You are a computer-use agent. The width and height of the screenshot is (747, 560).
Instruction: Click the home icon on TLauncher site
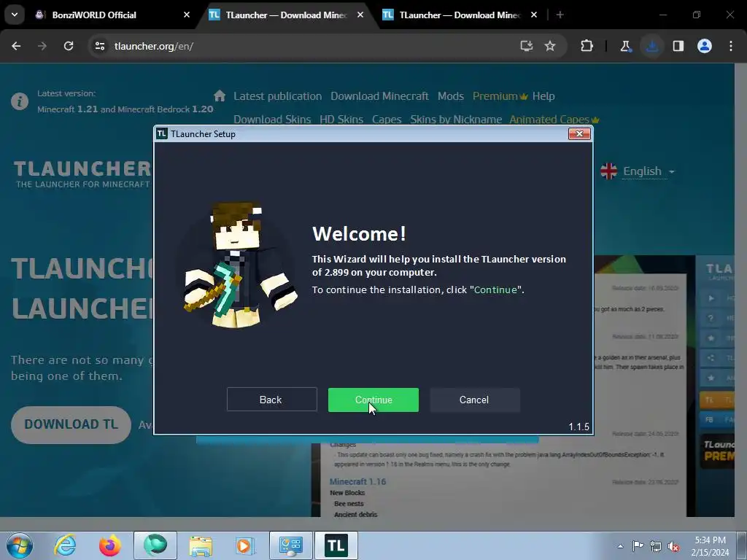coord(220,96)
